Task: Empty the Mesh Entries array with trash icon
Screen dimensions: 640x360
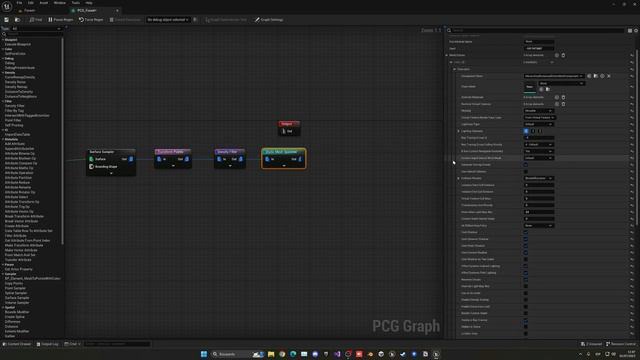Action: click(563, 55)
